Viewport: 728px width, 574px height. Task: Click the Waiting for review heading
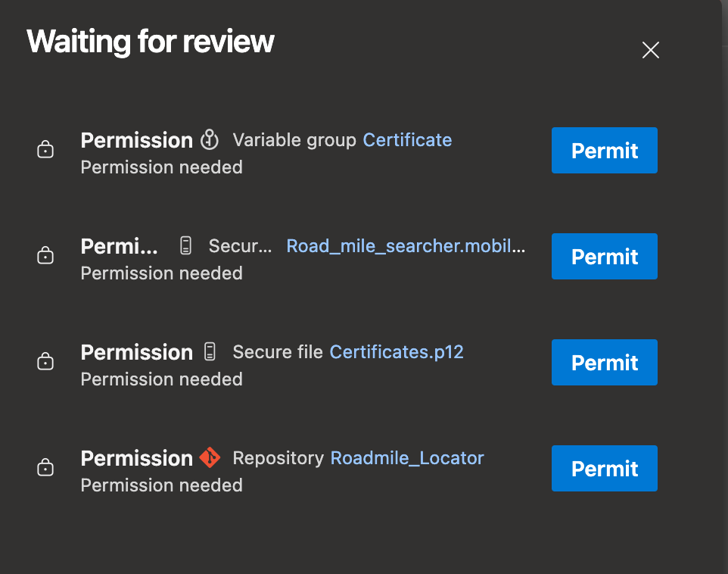(151, 42)
